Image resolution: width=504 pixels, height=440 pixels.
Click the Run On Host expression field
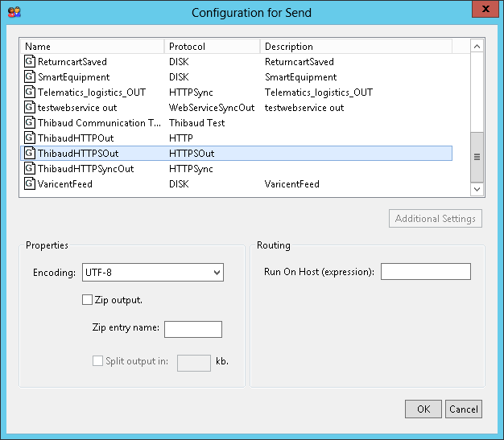click(425, 272)
